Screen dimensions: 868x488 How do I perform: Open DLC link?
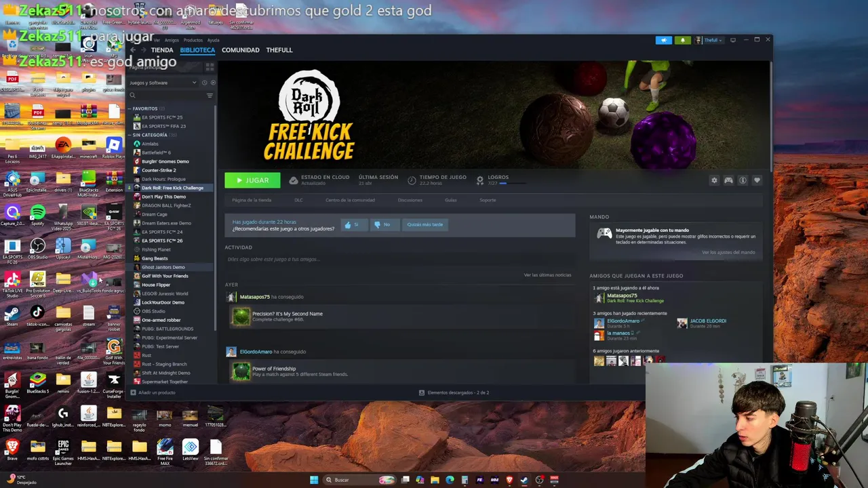(298, 200)
